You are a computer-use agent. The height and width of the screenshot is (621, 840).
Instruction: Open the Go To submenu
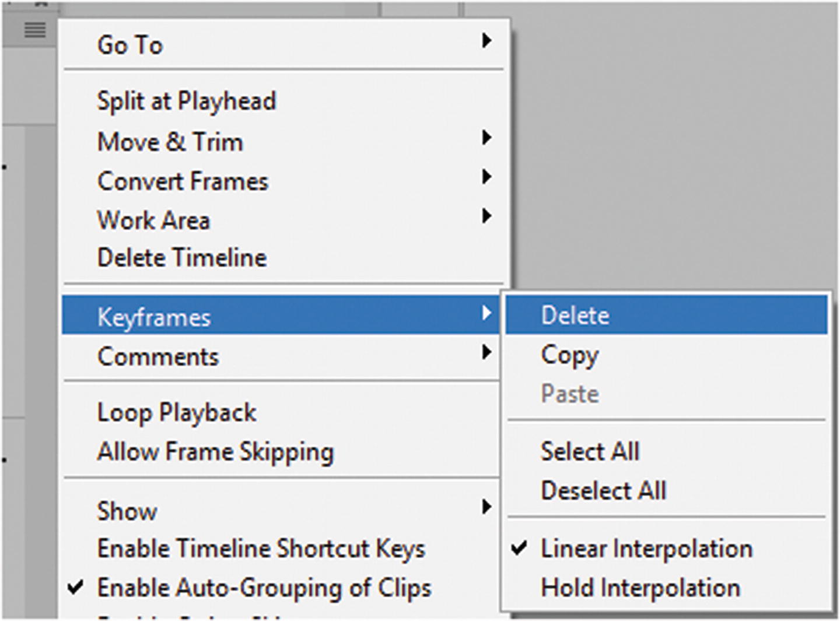coord(129,45)
